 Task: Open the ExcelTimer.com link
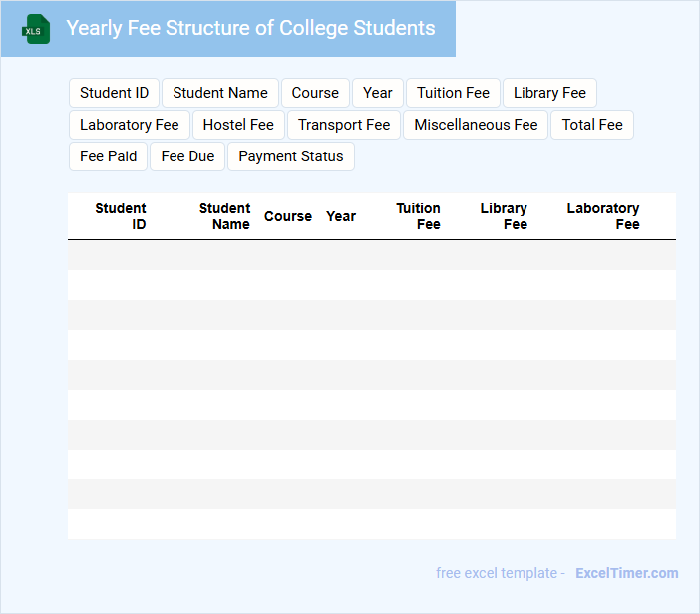626,573
